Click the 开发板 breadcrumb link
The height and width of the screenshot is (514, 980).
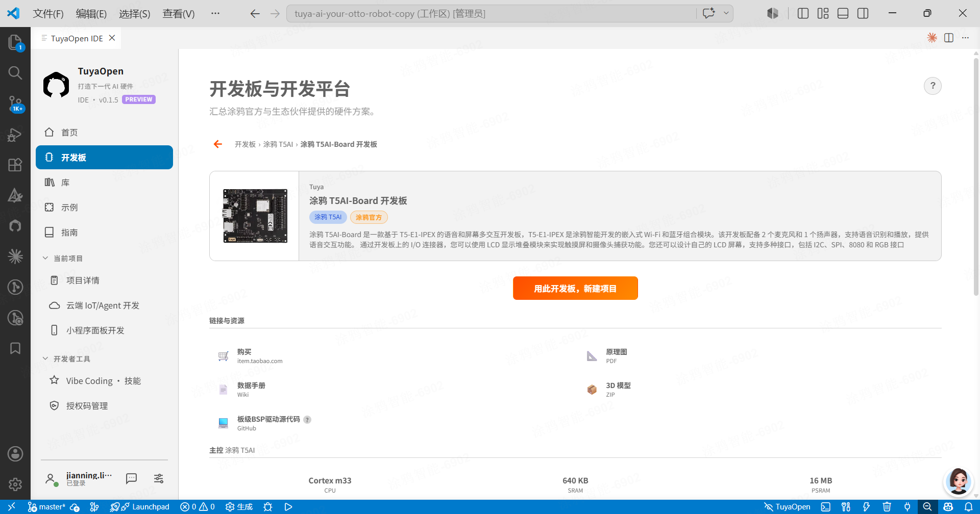coord(245,144)
